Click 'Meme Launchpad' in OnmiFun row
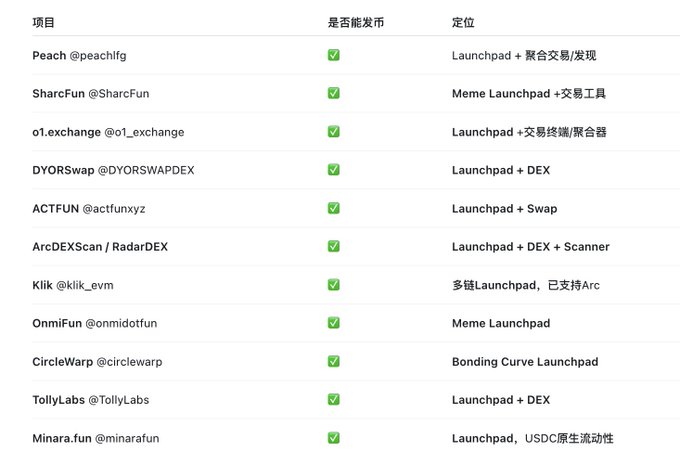 click(501, 323)
